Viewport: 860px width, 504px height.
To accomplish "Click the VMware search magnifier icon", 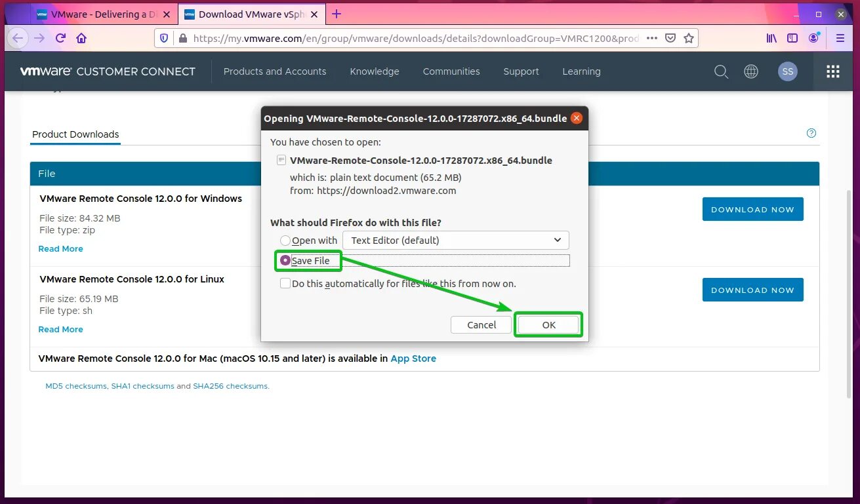I will 721,71.
